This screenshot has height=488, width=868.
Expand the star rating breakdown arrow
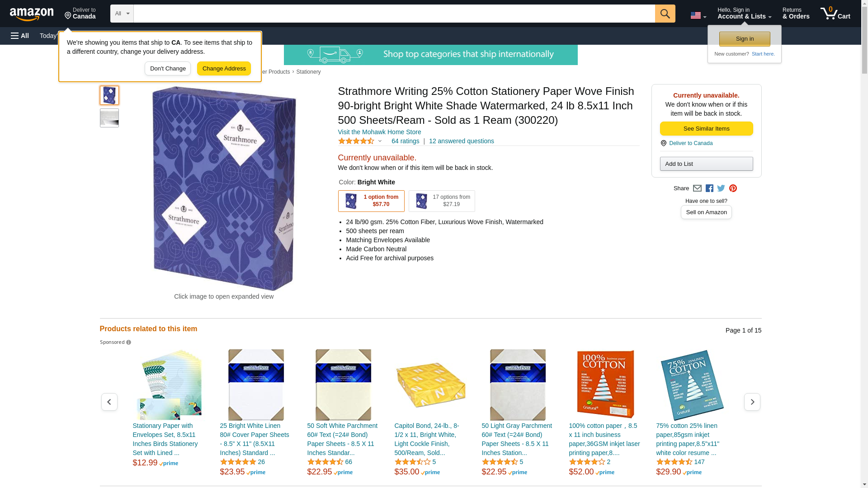[x=380, y=141]
